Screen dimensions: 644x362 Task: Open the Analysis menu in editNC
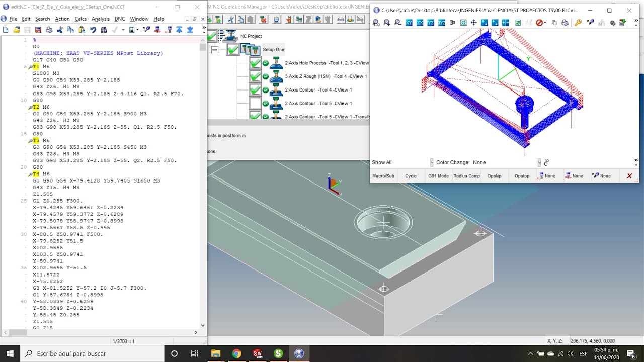point(101,19)
